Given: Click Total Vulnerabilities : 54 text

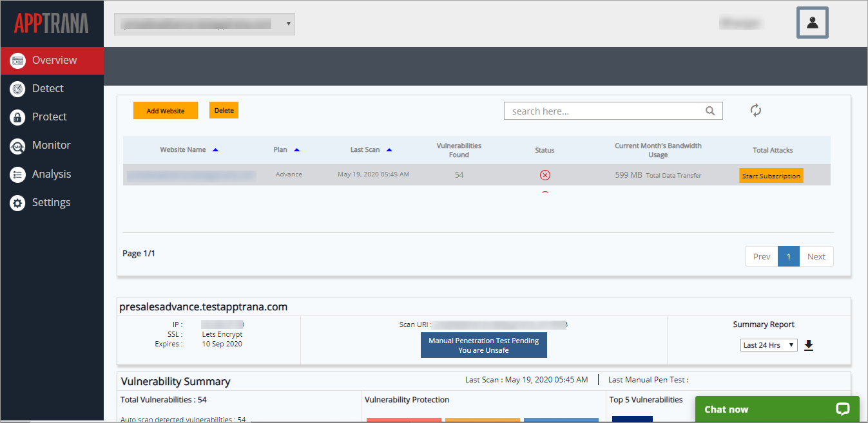Looking at the screenshot, I should 164,400.
